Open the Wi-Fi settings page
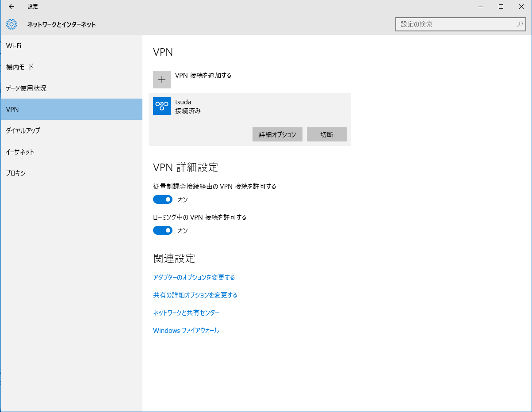The image size is (532, 412). tap(14, 46)
